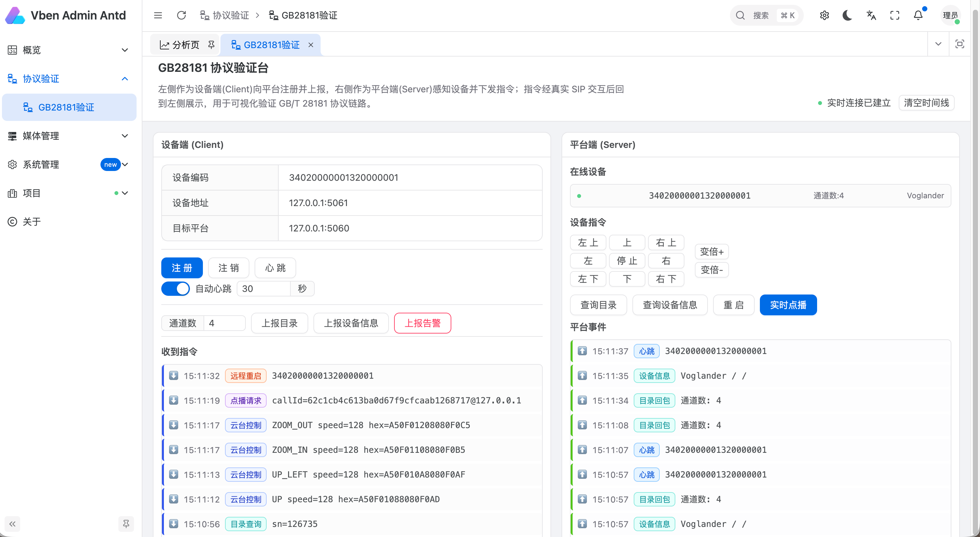Click 目录回包 tag at 15:11:34
This screenshot has width=980, height=537.
[654, 400]
